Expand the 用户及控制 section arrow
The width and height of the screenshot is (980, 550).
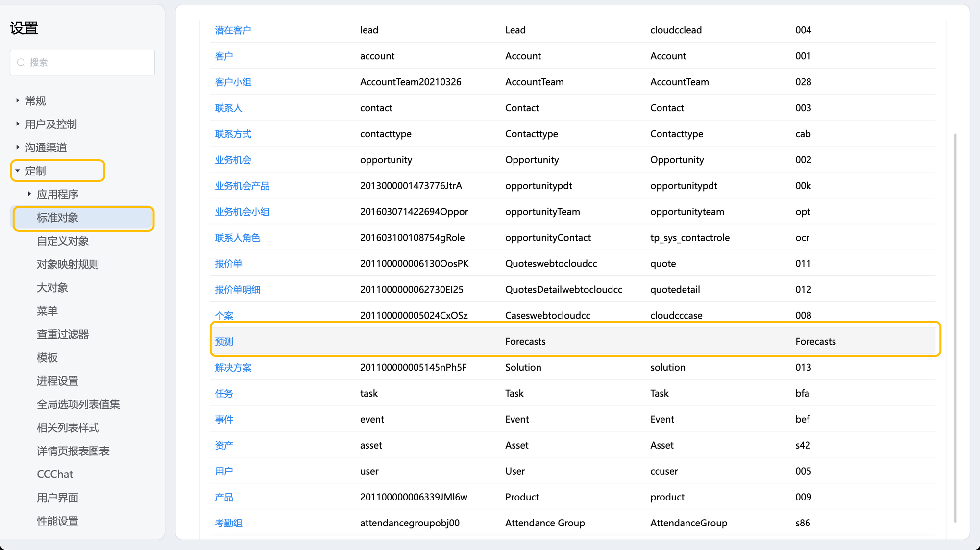tap(18, 124)
